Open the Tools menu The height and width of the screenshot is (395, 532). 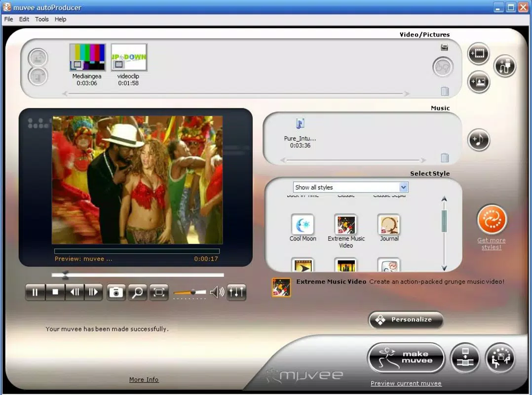42,19
